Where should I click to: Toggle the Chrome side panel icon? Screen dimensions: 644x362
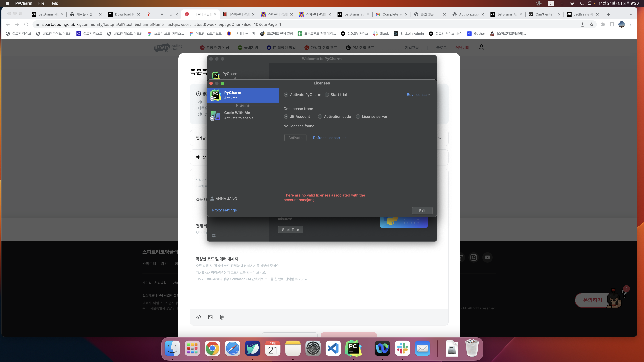click(x=612, y=24)
